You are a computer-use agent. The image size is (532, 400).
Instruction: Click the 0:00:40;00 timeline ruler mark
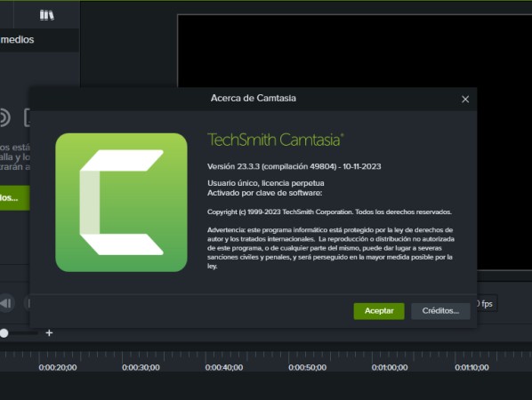point(224,367)
